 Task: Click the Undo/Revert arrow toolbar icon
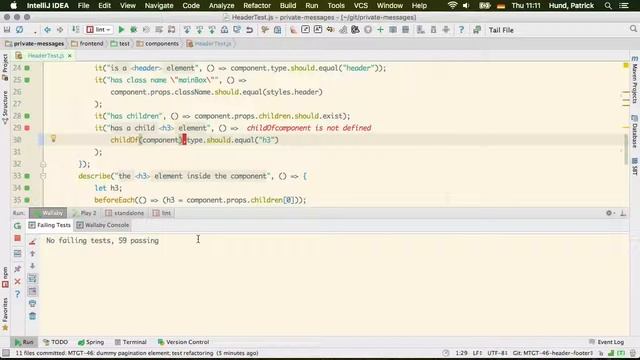(x=249, y=30)
